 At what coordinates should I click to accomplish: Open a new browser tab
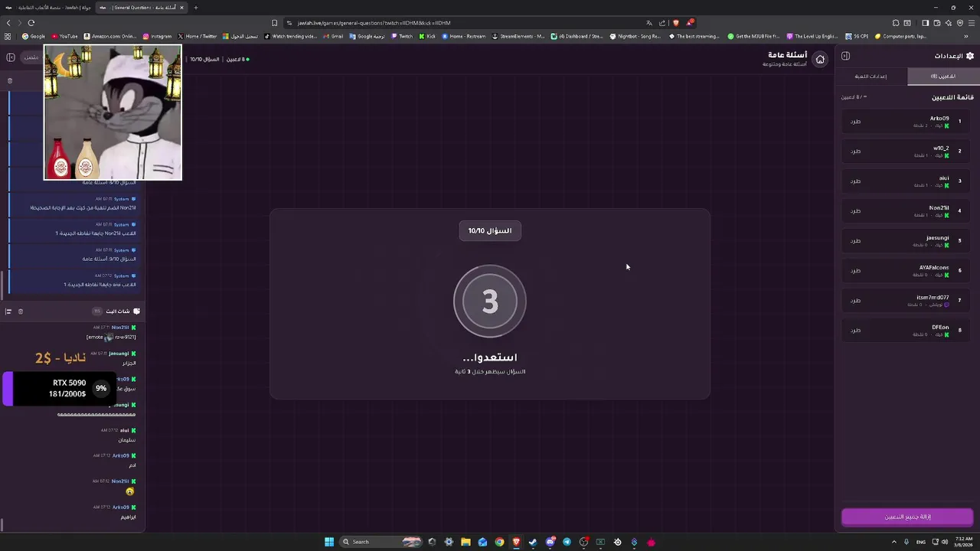tap(196, 8)
